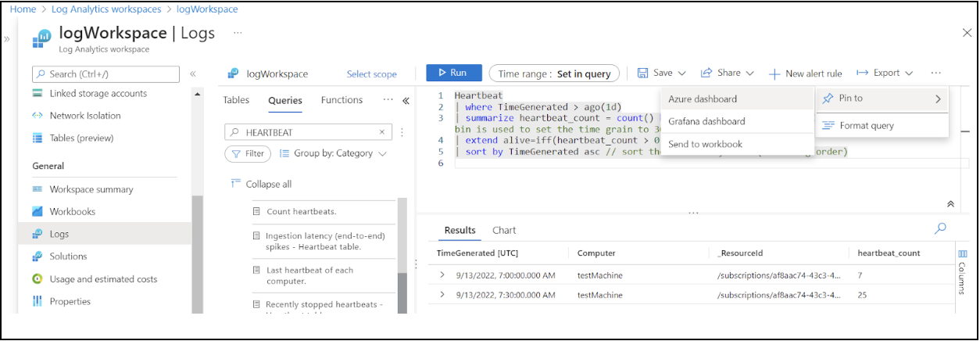Open Network Isolation settings
980x341 pixels.
[x=84, y=116]
